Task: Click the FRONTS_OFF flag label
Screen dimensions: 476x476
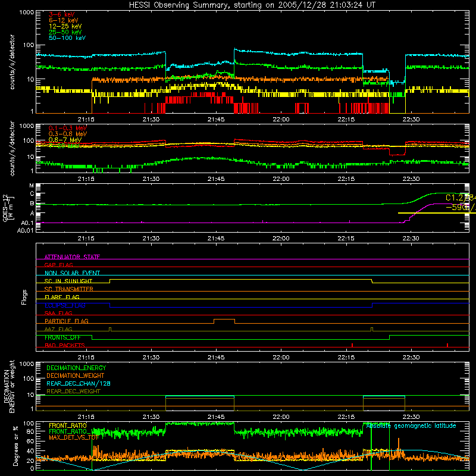Action: tap(62, 337)
